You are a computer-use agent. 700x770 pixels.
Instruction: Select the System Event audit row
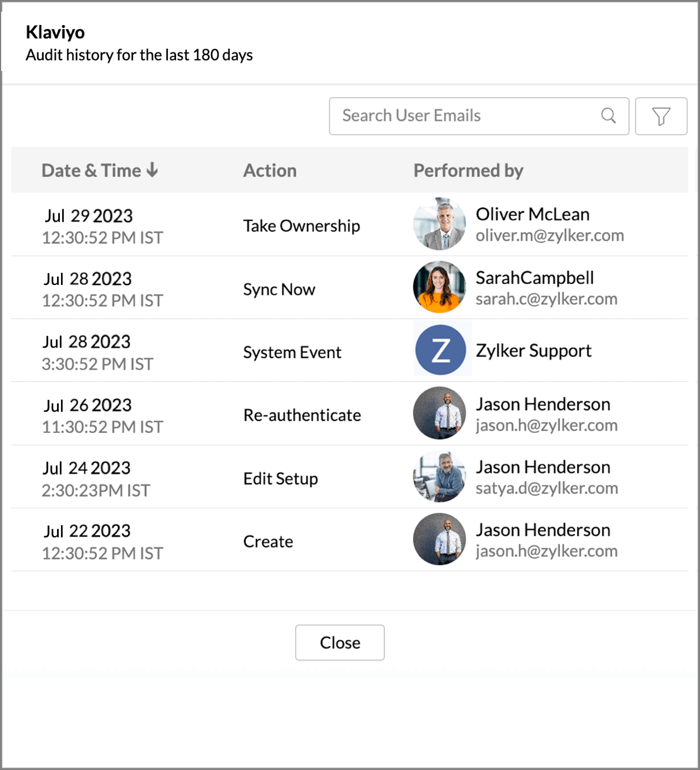[349, 350]
